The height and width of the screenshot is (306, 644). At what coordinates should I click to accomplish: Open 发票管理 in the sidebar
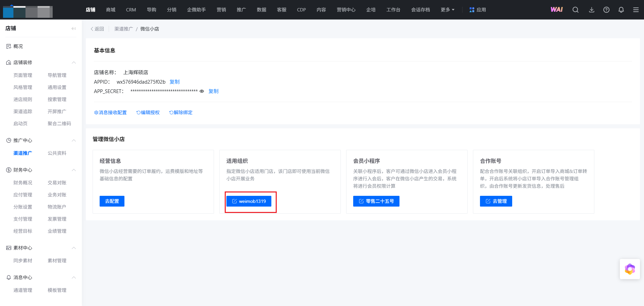click(x=57, y=219)
